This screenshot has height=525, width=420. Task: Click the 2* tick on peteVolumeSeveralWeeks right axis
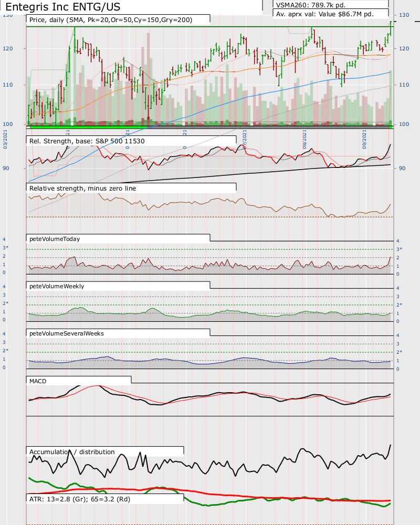point(399,352)
